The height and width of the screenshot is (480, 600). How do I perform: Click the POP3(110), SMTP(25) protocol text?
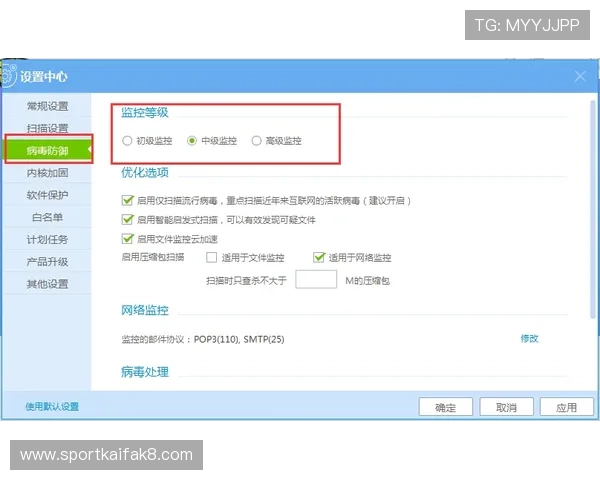pyautogui.click(x=239, y=339)
